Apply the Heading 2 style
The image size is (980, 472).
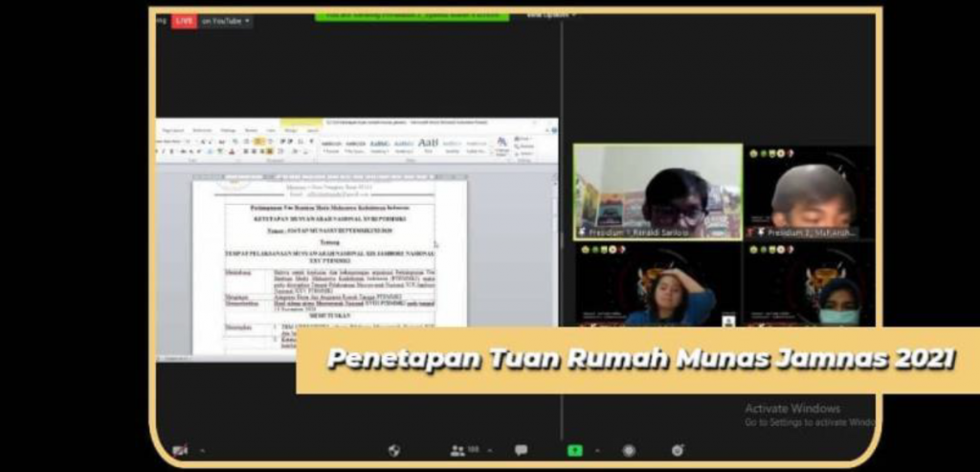[404, 146]
